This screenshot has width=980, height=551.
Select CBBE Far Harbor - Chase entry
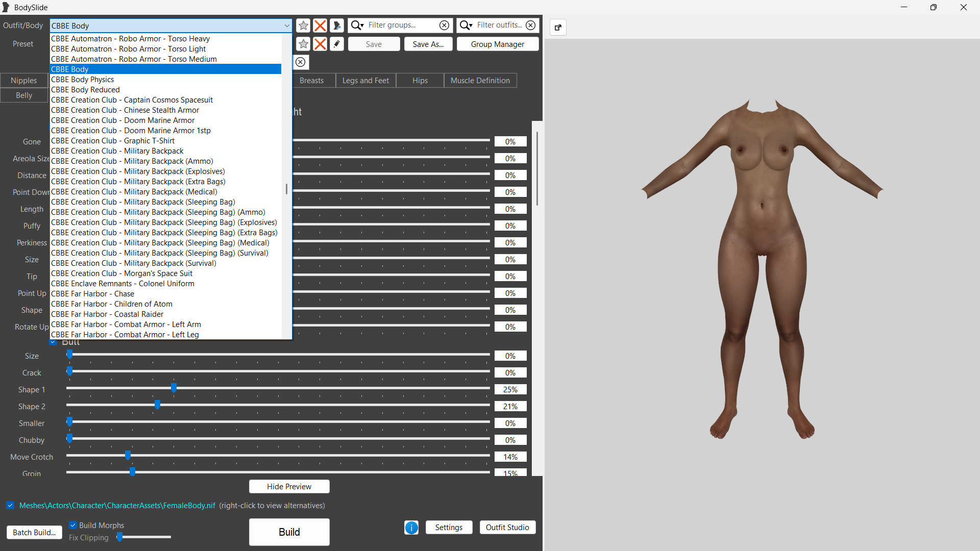[x=166, y=294]
